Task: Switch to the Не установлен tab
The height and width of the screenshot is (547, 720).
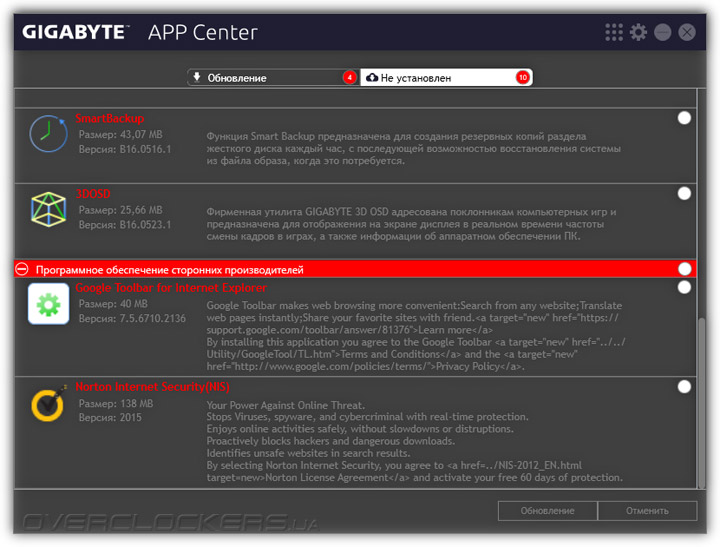Action: point(446,78)
